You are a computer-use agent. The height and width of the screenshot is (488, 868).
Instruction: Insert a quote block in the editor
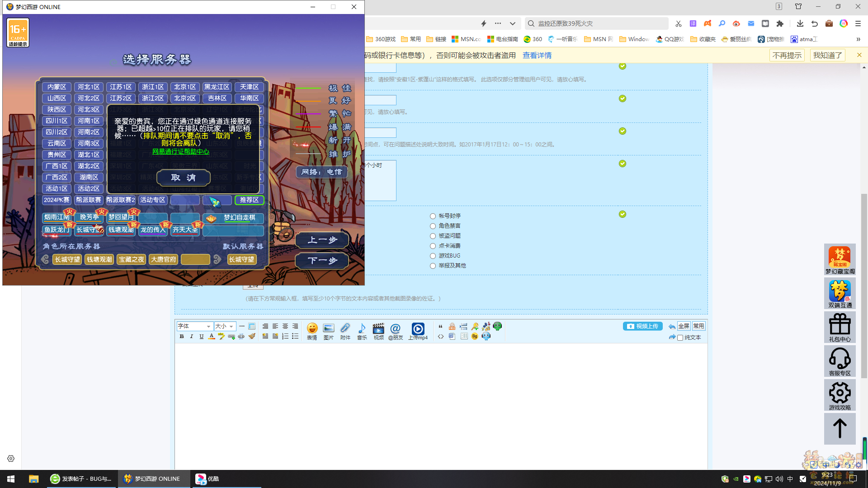tap(441, 326)
